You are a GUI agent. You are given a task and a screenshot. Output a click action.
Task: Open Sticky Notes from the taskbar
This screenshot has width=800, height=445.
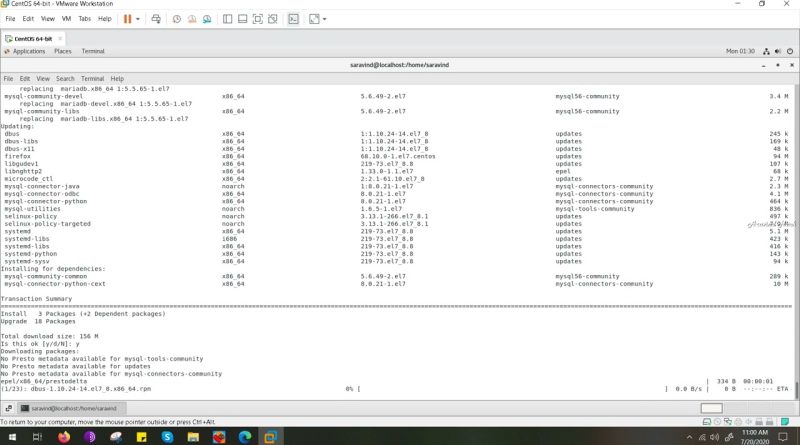pyautogui.click(x=141, y=437)
